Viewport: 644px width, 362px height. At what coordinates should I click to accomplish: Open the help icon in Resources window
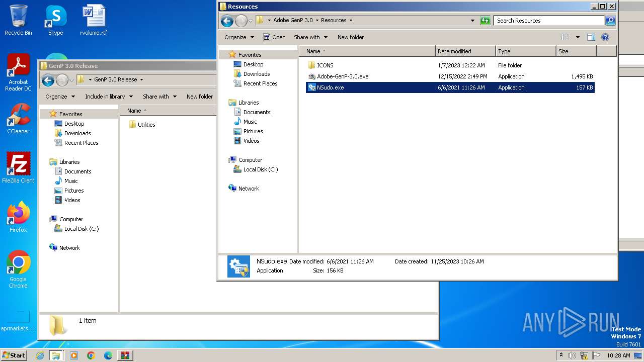[605, 37]
